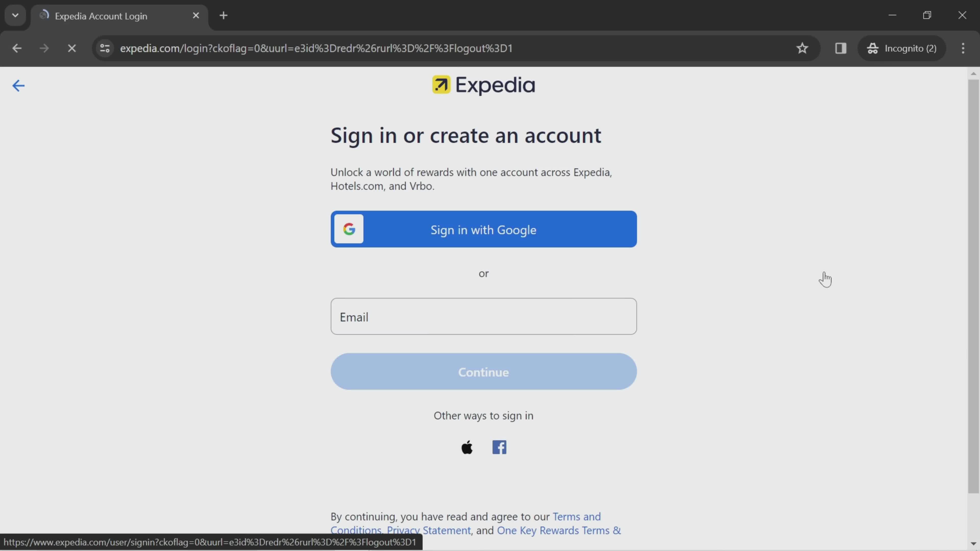
Task: Click the page vertical scrollbar
Action: tap(973, 286)
